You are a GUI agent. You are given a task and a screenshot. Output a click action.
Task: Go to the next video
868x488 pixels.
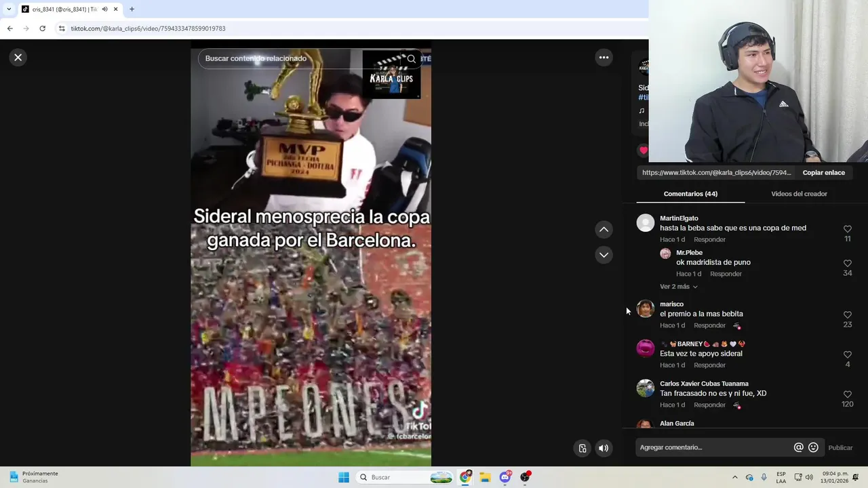click(x=604, y=255)
